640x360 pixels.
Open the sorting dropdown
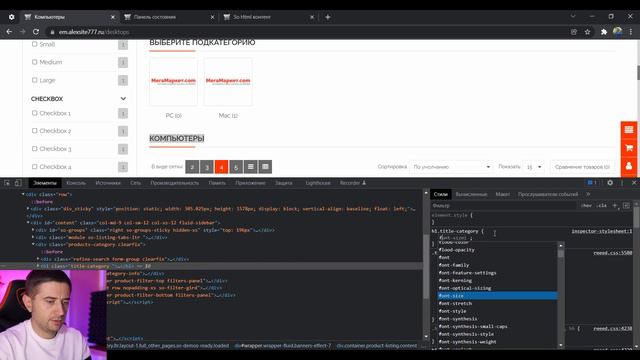point(451,167)
